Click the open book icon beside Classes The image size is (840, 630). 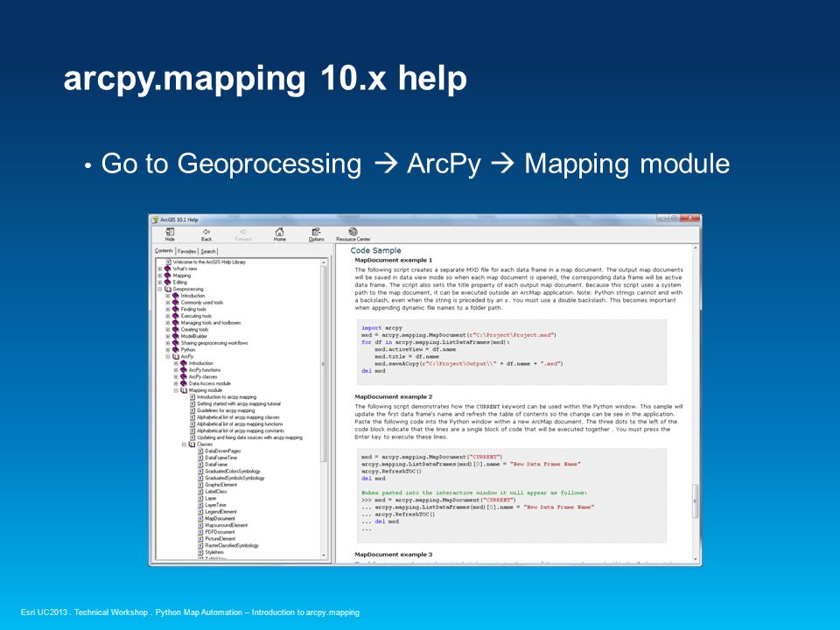click(192, 444)
